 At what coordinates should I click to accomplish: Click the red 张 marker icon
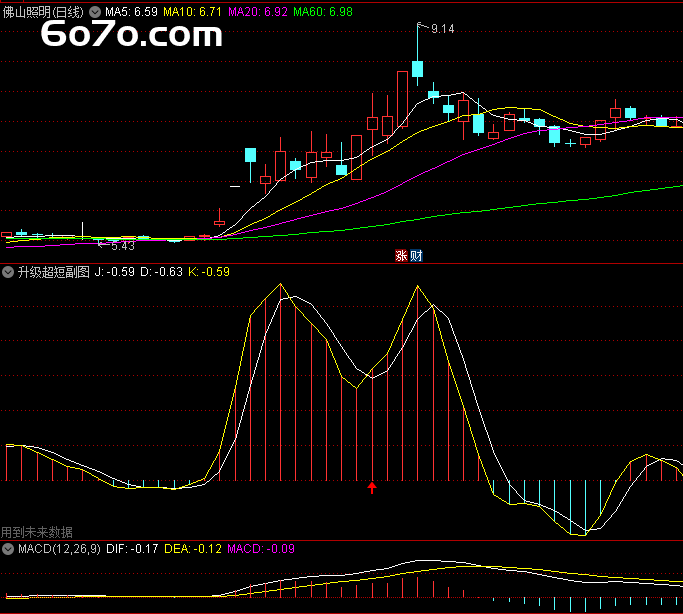401,256
